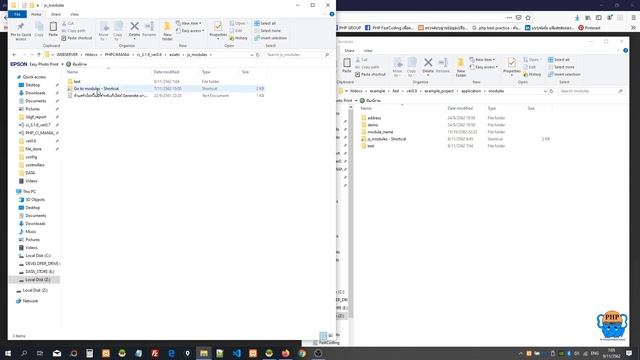Open New item dropdown in front window
This screenshot has height=360, width=640.
(x=189, y=23)
